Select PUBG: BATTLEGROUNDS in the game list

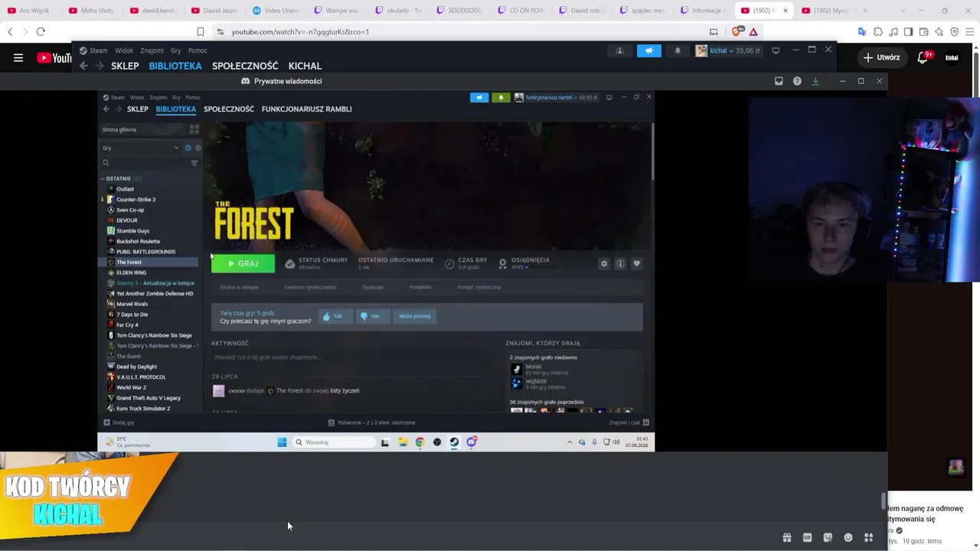(x=145, y=252)
